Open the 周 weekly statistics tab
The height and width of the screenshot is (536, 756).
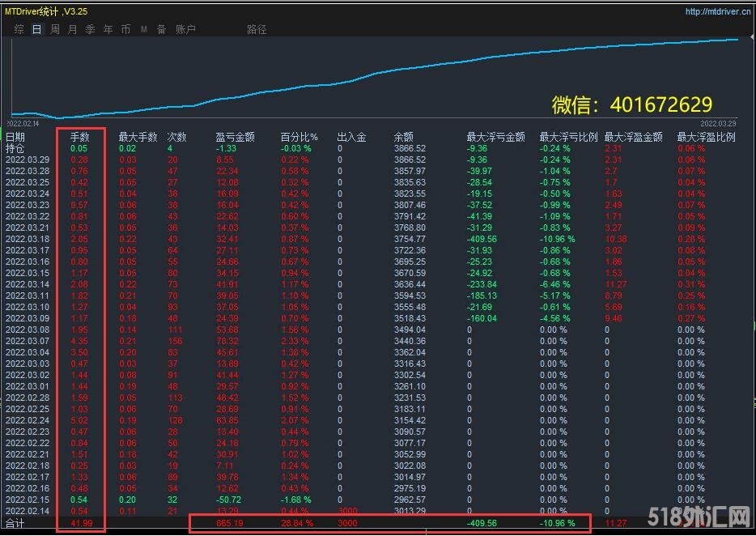coord(55,29)
